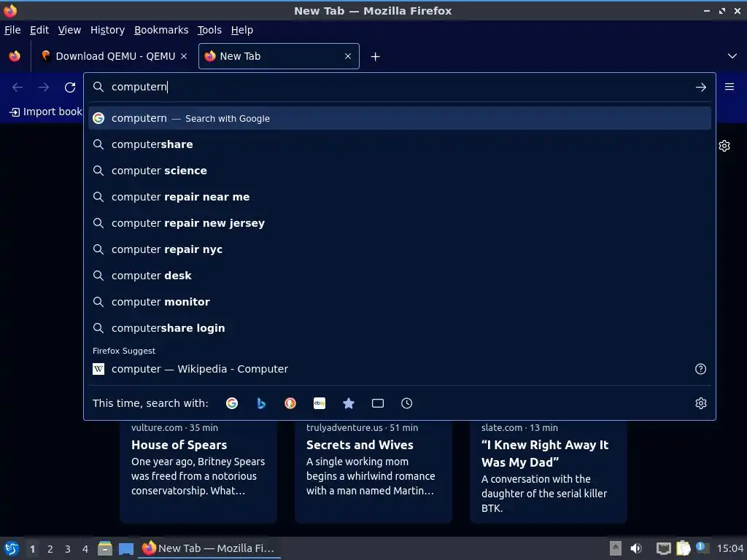The height and width of the screenshot is (560, 747).
Task: Click the network tray icon
Action: point(663,548)
